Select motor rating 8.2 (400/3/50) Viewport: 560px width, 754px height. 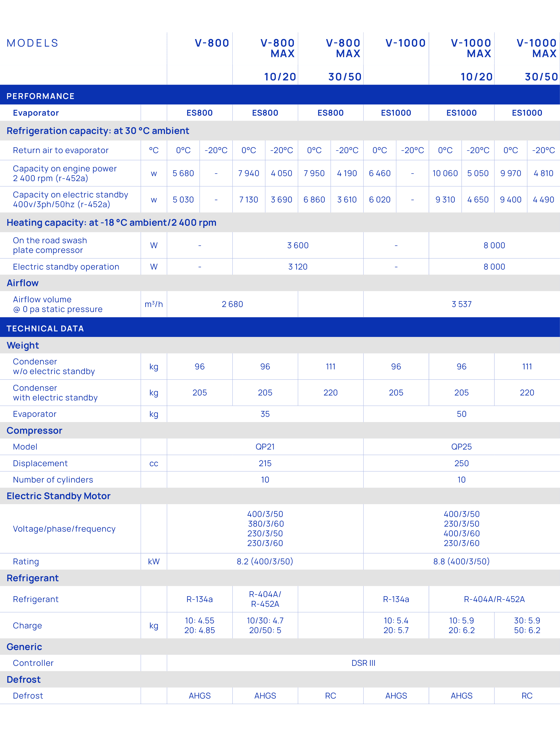(x=265, y=562)
